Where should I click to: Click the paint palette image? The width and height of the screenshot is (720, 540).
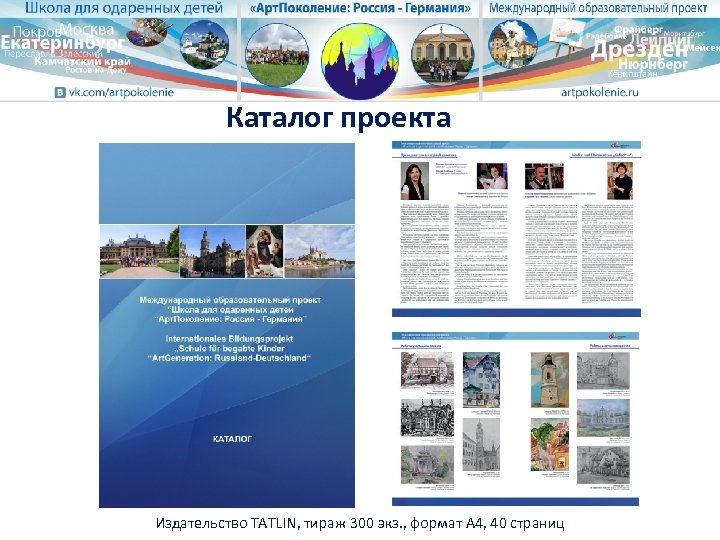[x=147, y=32]
